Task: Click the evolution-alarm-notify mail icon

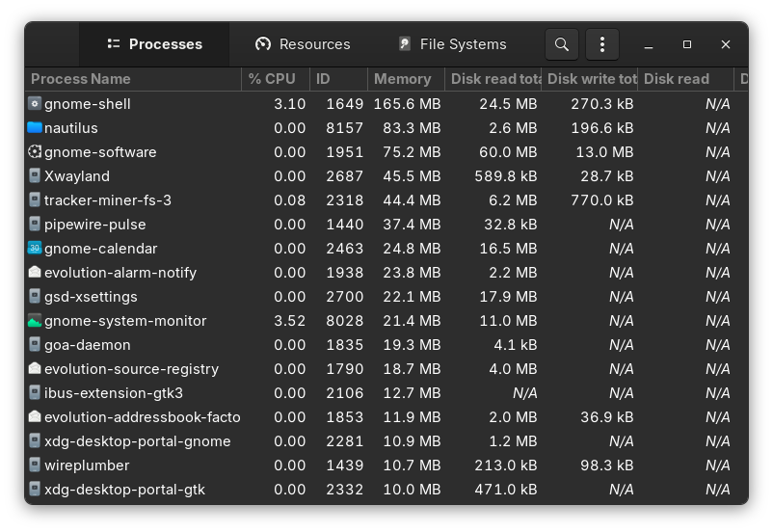Action: [35, 272]
